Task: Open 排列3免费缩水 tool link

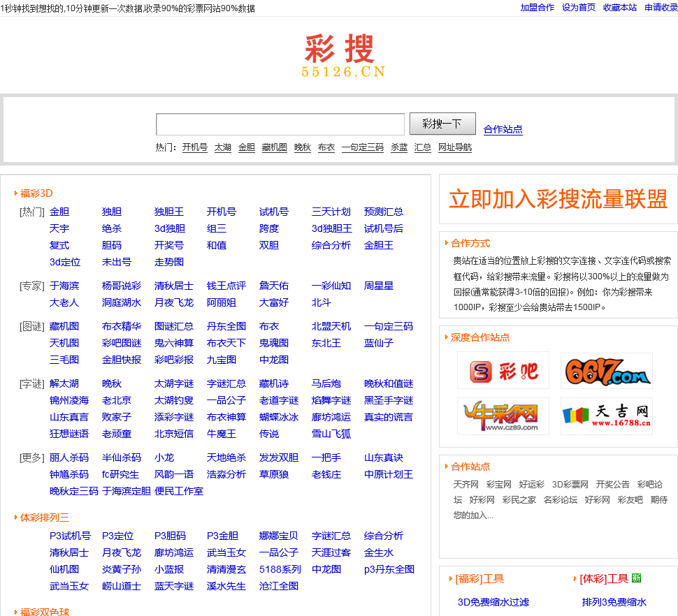Action: (x=614, y=602)
